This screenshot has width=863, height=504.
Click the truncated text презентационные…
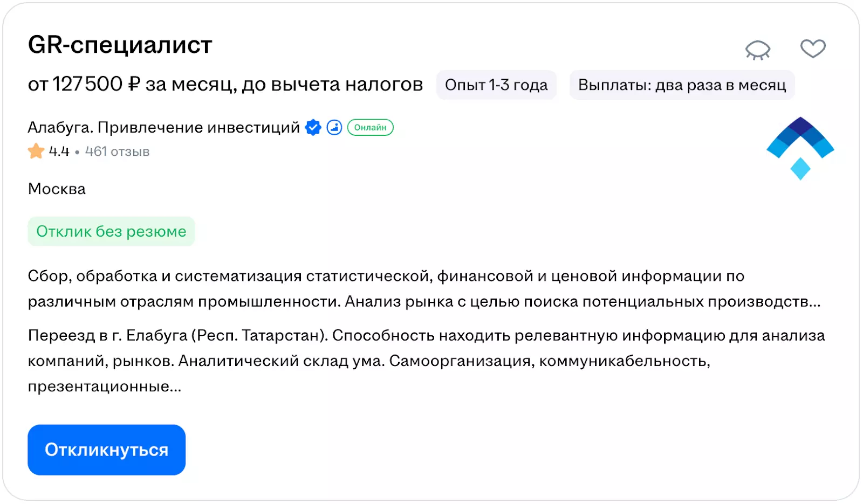[105, 386]
